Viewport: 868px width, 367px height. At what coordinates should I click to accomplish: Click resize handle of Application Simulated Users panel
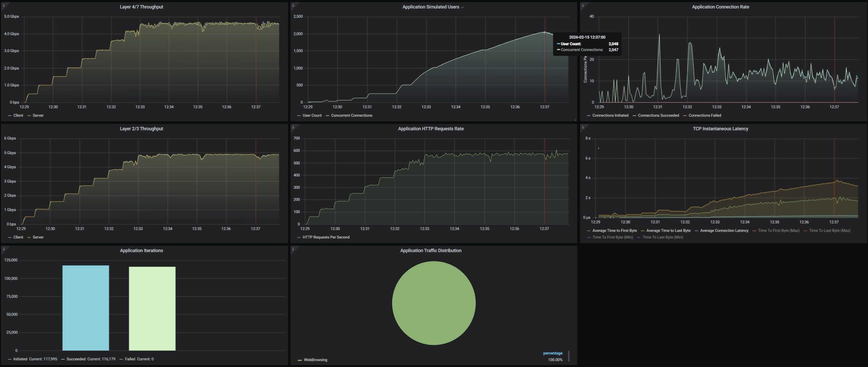point(575,119)
